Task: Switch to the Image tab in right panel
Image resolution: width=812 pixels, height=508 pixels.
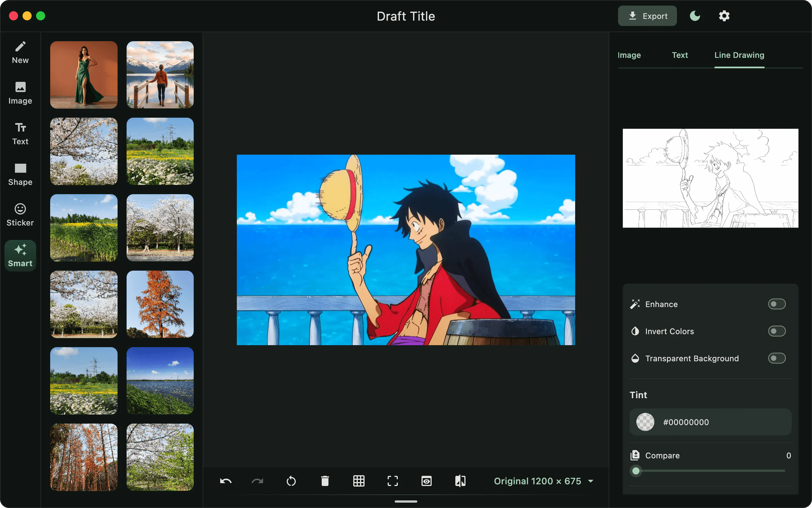Action: (x=629, y=55)
